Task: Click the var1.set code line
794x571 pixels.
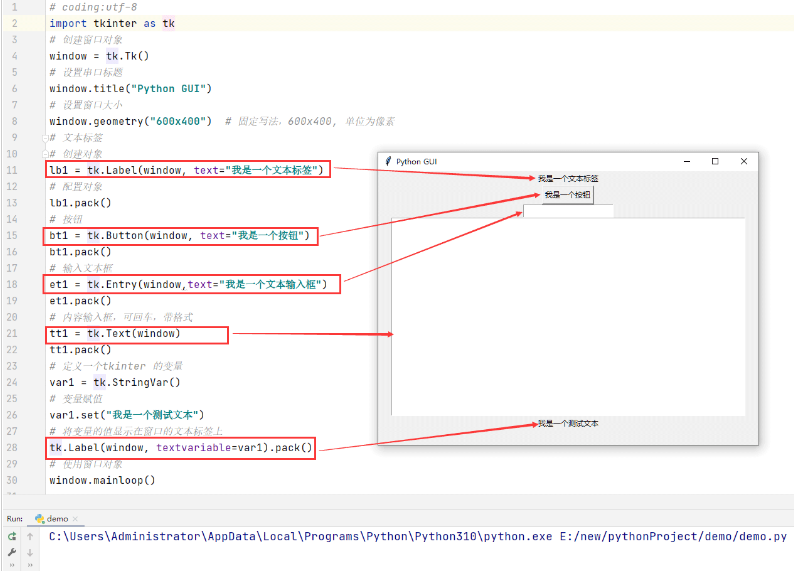Action: pyautogui.click(x=127, y=415)
